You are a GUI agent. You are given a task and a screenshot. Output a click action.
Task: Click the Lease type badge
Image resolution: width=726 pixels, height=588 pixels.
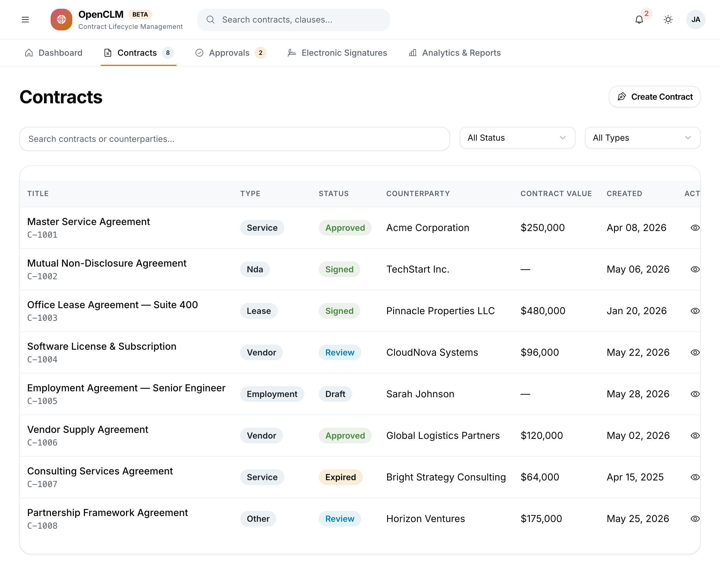[x=259, y=311]
